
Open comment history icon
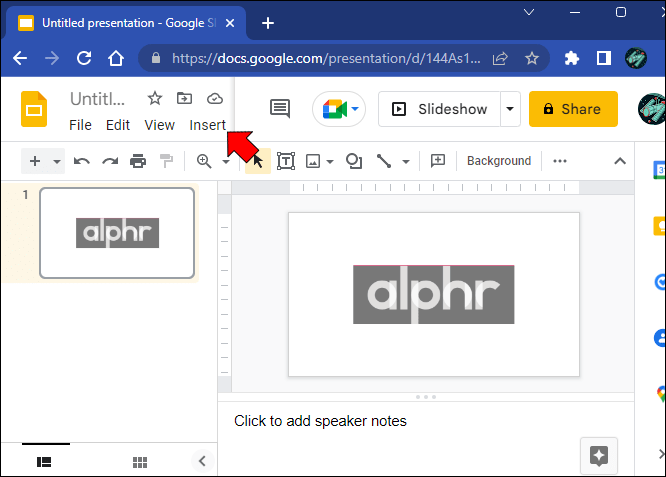[280, 109]
